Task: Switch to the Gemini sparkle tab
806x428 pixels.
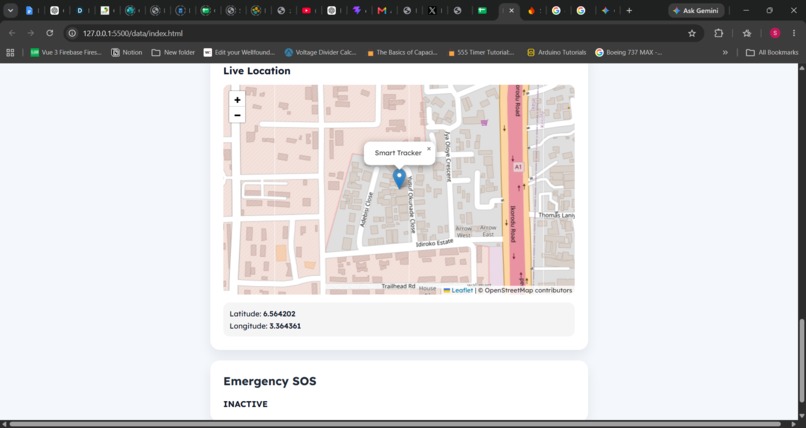Action: click(606, 10)
